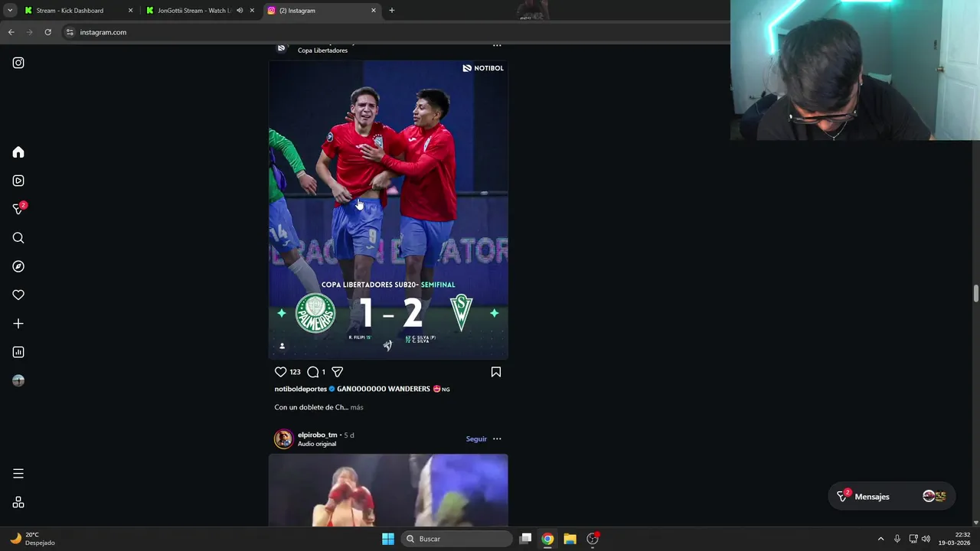Close the JonGottii Stream tab

tap(252, 11)
